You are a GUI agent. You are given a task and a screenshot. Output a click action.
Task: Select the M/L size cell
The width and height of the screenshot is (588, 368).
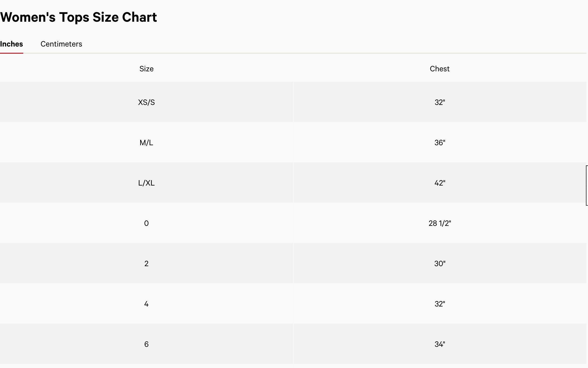click(146, 143)
